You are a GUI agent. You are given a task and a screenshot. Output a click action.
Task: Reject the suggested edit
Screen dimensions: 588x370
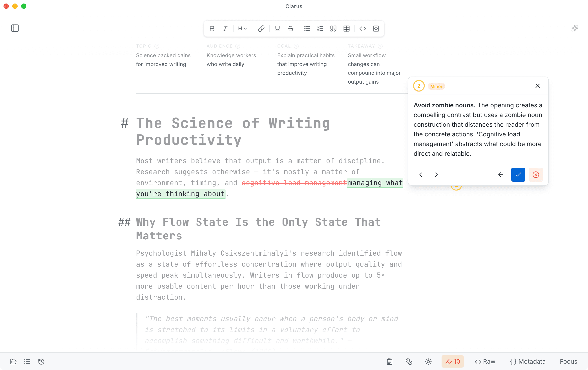[536, 175]
